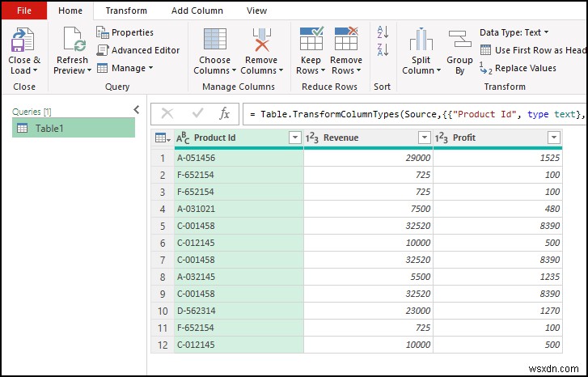Expand the Remove Columns dropdown arrow
Image resolution: width=588 pixels, height=377 pixels.
point(281,70)
